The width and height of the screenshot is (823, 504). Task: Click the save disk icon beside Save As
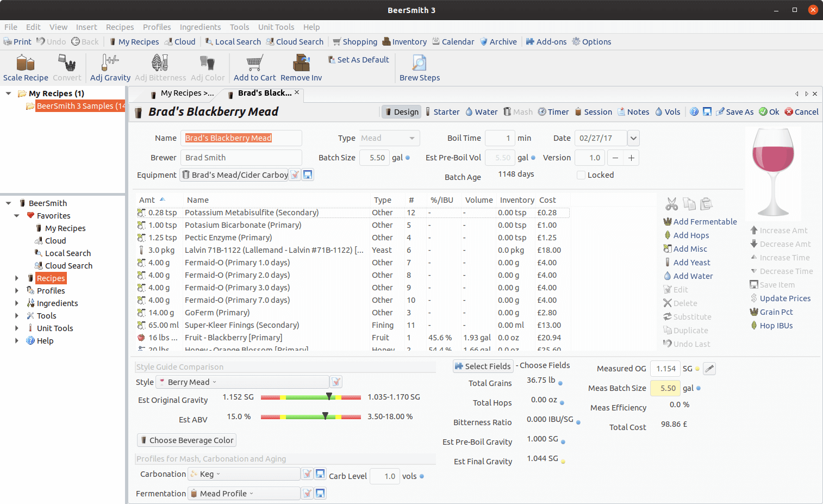click(x=707, y=111)
